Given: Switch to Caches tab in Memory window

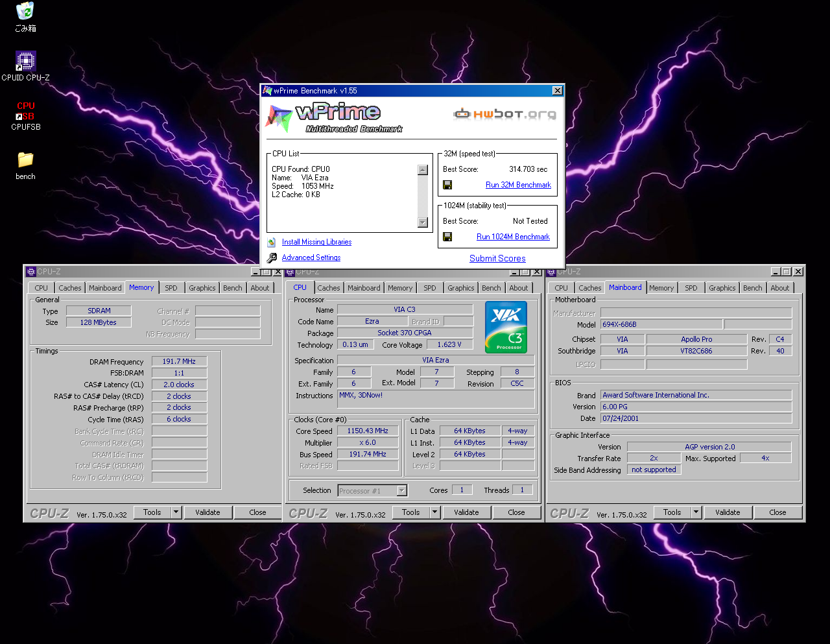Looking at the screenshot, I should (70, 288).
